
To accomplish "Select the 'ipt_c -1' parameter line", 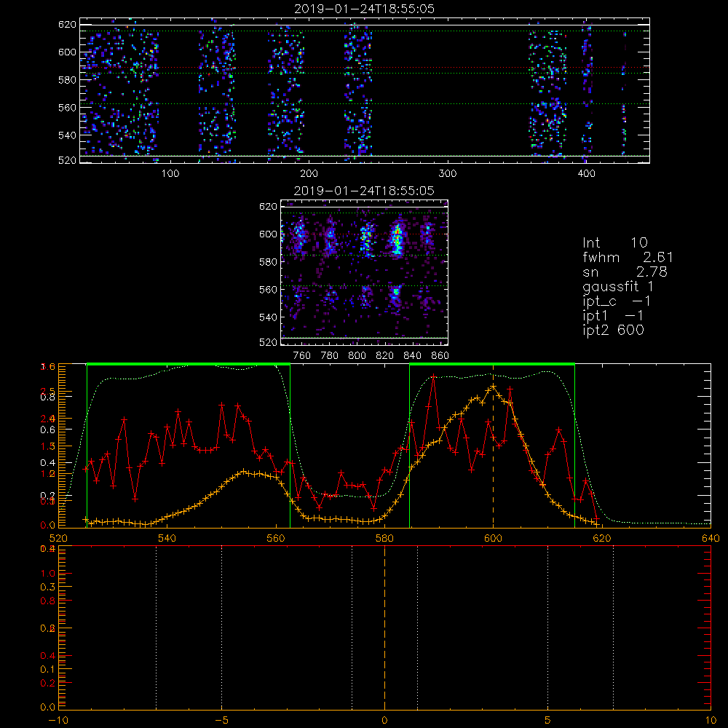I will (617, 301).
